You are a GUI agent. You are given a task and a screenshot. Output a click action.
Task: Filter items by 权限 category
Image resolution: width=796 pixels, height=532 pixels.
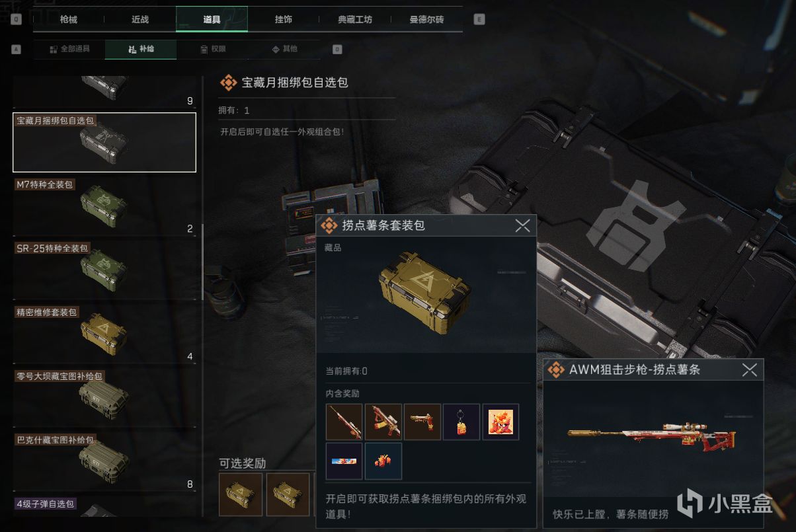(213, 49)
